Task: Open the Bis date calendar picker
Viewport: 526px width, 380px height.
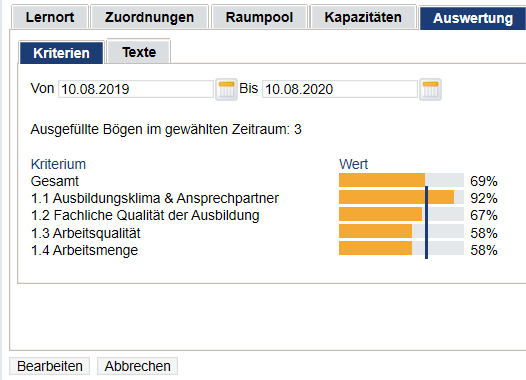Action: click(430, 89)
